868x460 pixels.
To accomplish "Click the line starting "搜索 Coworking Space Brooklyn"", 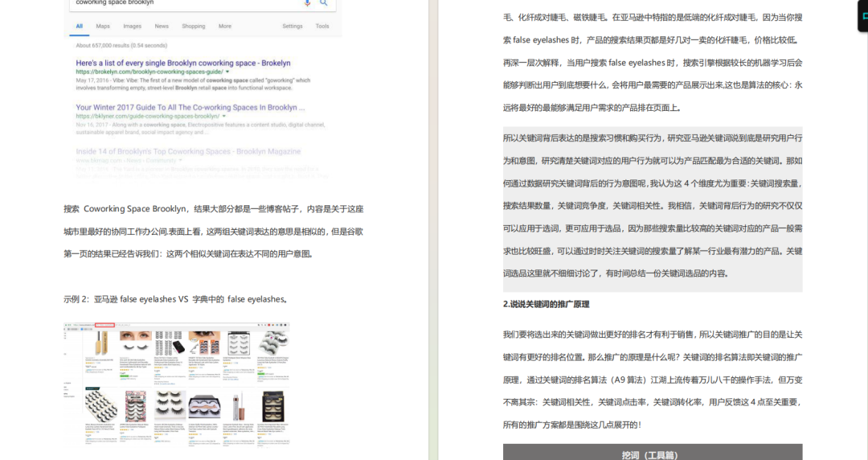I will point(214,209).
